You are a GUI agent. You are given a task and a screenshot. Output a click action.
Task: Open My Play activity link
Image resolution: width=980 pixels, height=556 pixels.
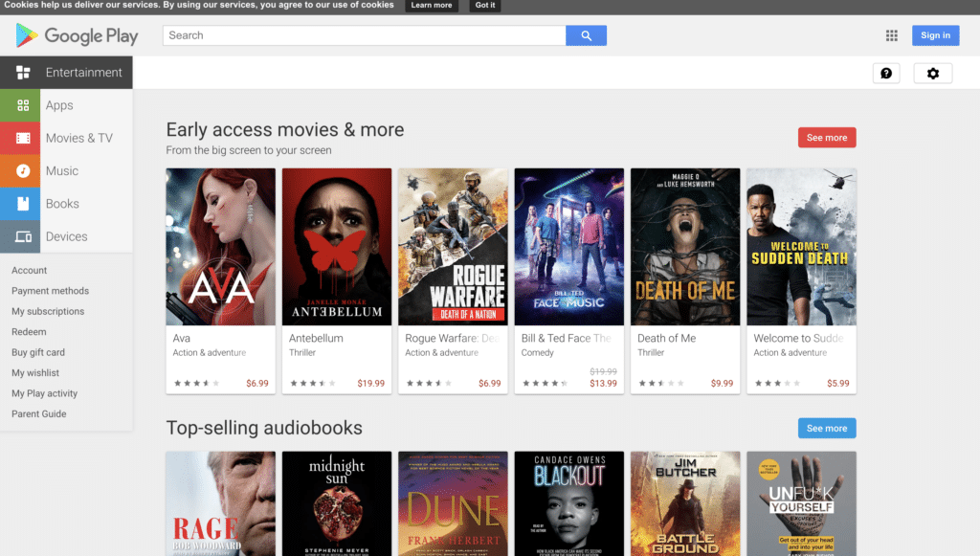pos(44,393)
